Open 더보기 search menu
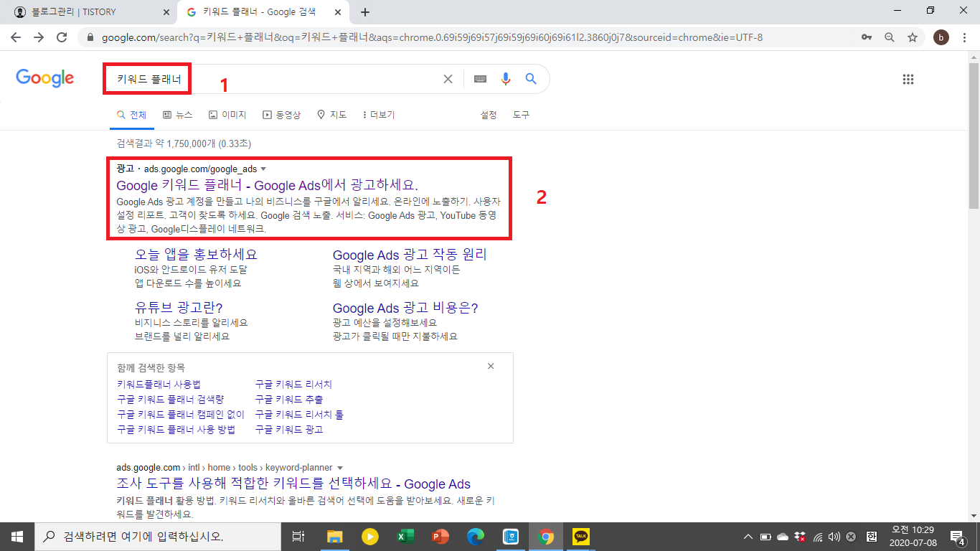The height and width of the screenshot is (551, 980). coord(378,115)
